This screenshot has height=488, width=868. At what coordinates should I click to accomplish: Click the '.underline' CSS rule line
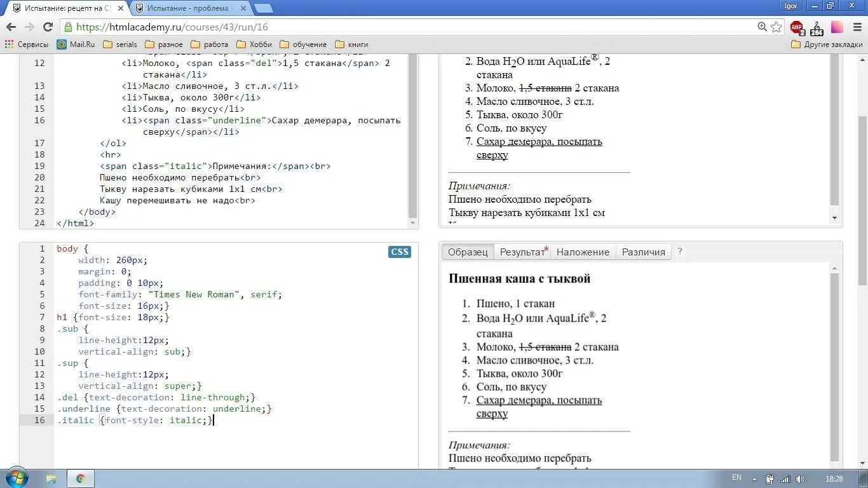pyautogui.click(x=164, y=409)
